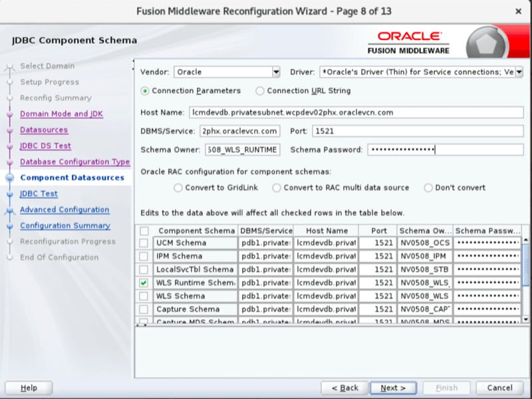Image resolution: width=532 pixels, height=399 pixels.
Task: Click the NV0508_STB schema owner cell
Action: pos(425,269)
